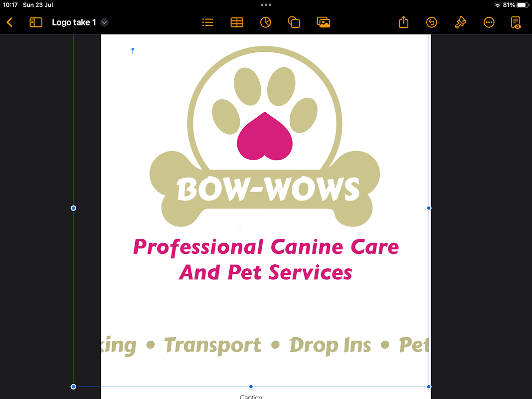Insert media from the toolbar
Image resolution: width=532 pixels, height=399 pixels.
point(324,22)
